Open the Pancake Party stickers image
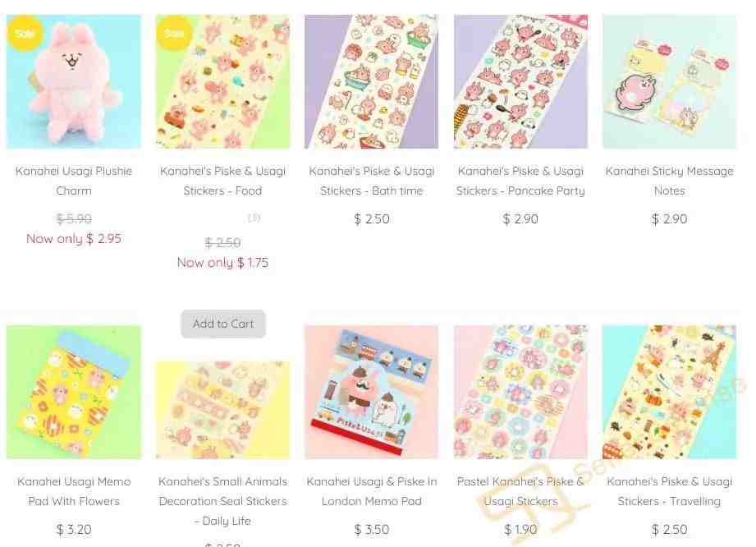The image size is (756, 547). pyautogui.click(x=520, y=81)
